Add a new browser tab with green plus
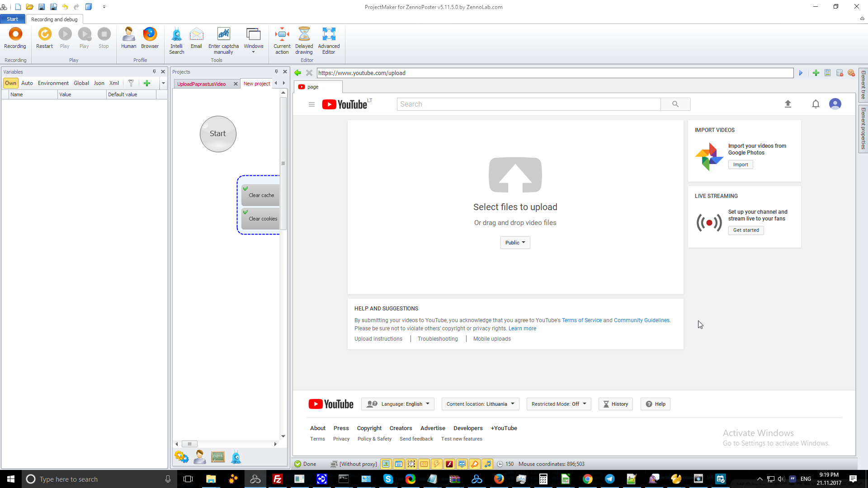 [x=816, y=73]
